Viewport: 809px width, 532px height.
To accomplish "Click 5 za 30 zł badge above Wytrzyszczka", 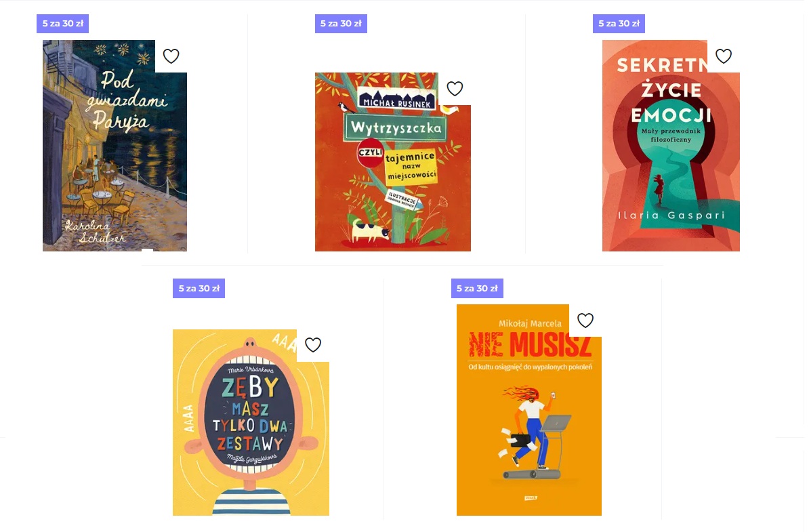I will [x=341, y=23].
